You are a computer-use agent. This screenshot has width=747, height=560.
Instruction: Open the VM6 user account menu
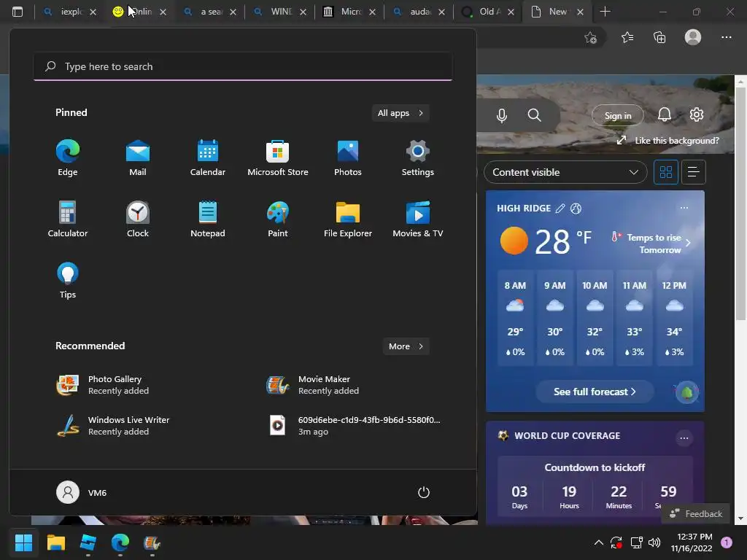pyautogui.click(x=82, y=492)
